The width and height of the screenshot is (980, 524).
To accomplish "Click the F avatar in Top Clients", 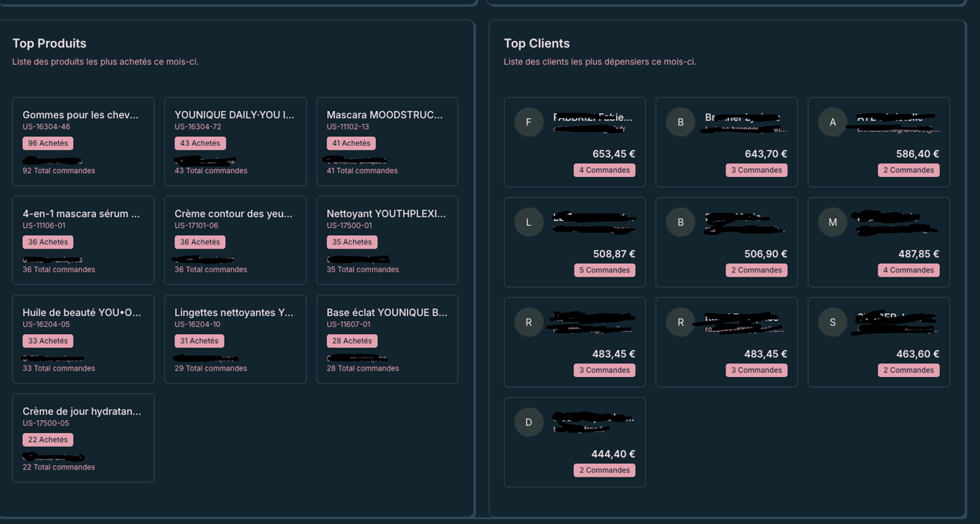I will pyautogui.click(x=529, y=122).
